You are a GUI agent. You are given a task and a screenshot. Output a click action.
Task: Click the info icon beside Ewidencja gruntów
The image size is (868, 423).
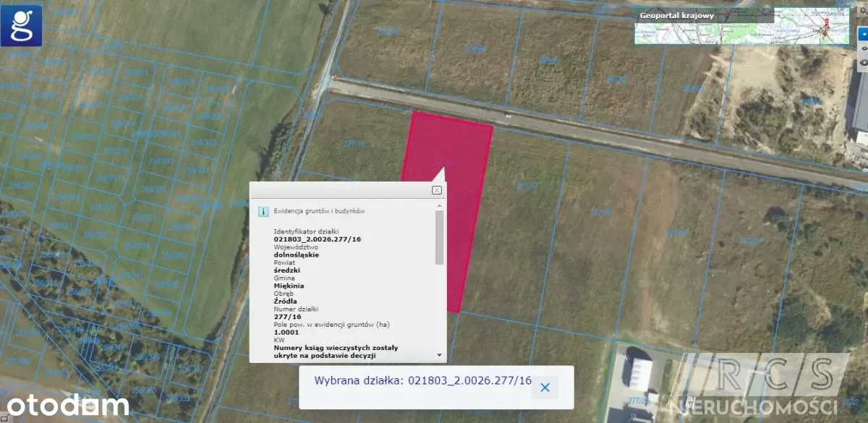coord(263,212)
